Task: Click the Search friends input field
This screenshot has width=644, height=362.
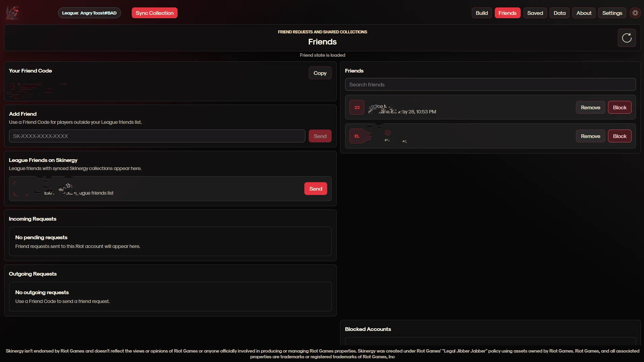Action: [x=490, y=84]
